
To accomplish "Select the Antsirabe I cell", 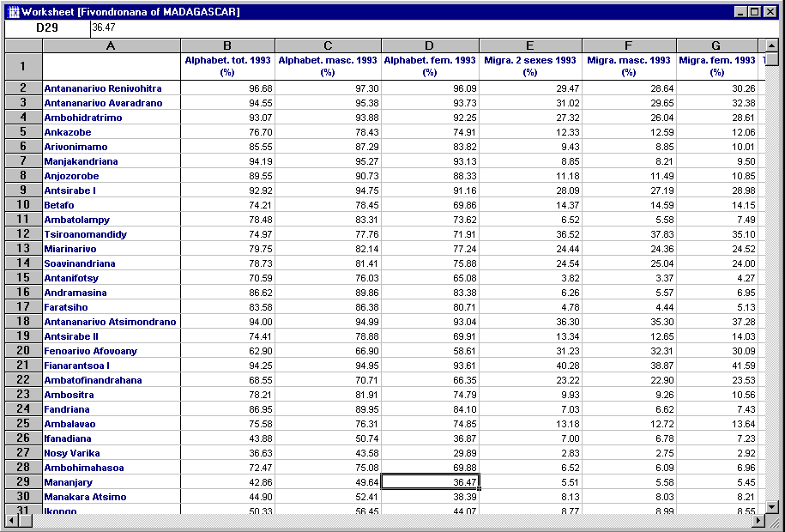I will click(x=112, y=190).
